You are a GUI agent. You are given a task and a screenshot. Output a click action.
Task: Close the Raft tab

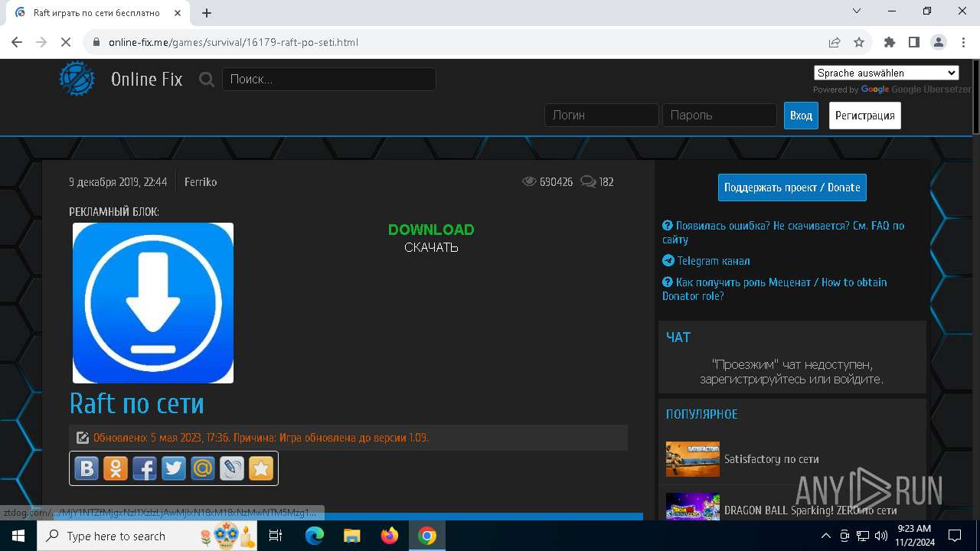pyautogui.click(x=178, y=13)
